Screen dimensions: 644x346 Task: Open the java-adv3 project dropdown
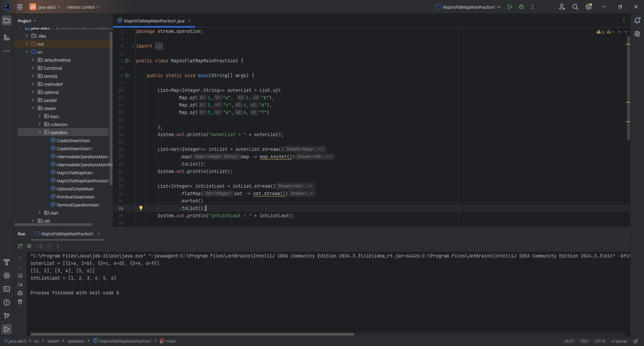(45, 7)
